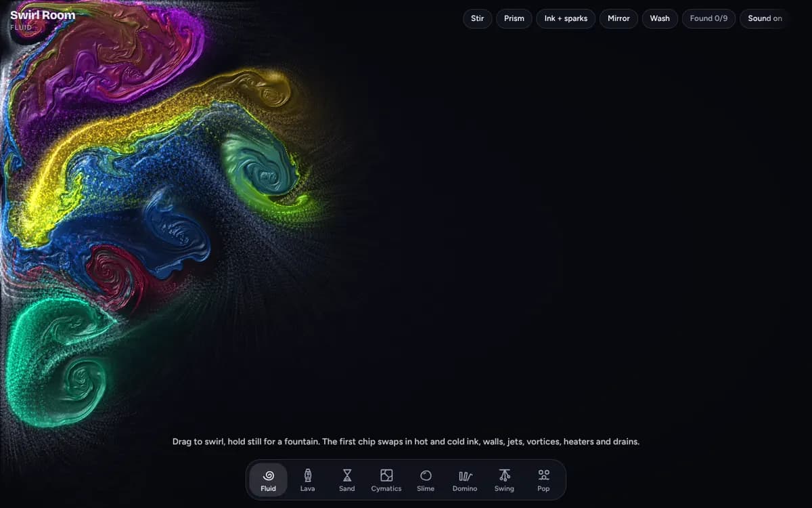Choose the Cymatics pattern mode
Screen dimensions: 812x508
386,480
